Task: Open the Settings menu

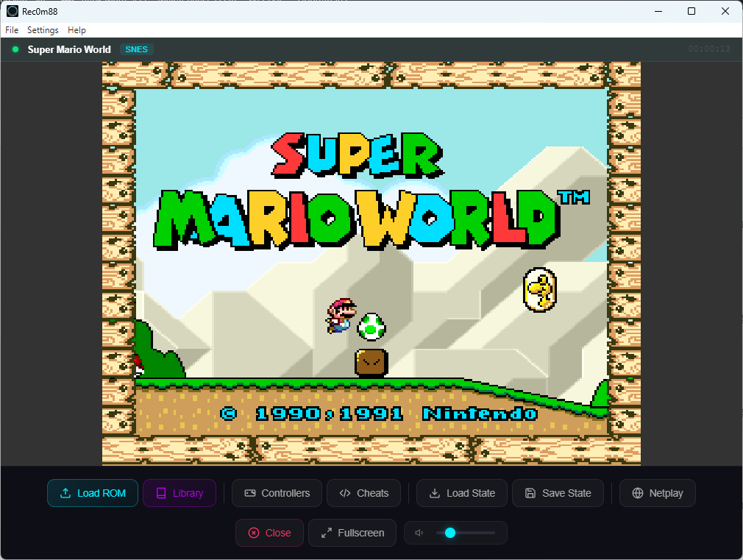Action: [43, 30]
